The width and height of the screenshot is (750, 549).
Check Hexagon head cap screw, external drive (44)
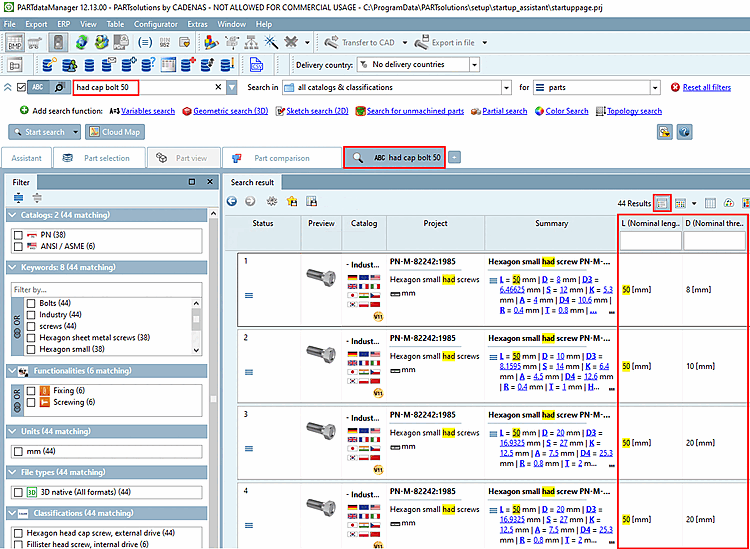pyautogui.click(x=18, y=533)
